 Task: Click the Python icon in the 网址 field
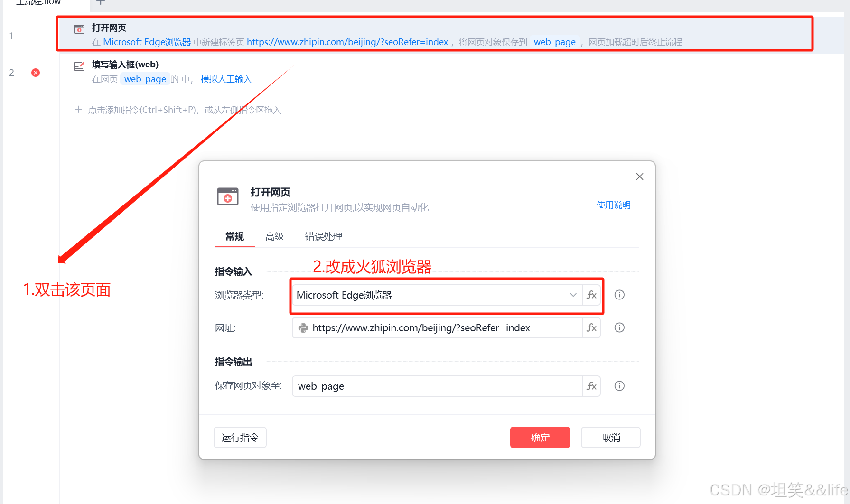[x=303, y=328]
